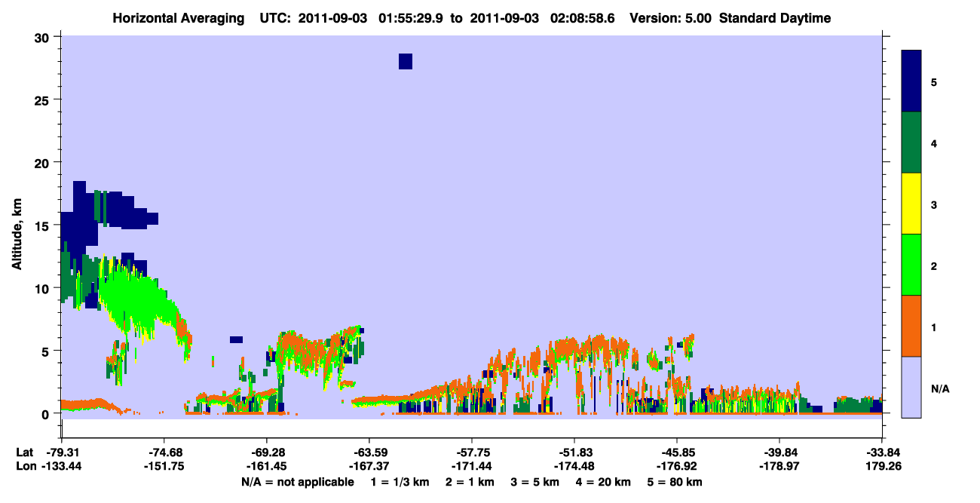This screenshot has height=503, width=980.
Task: Click the 25 km altitude tick label
Action: click(44, 100)
